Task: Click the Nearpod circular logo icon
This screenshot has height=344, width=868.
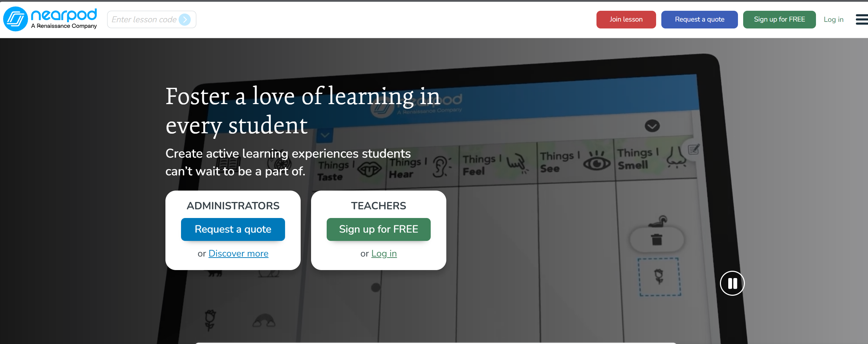Action: pos(16,19)
